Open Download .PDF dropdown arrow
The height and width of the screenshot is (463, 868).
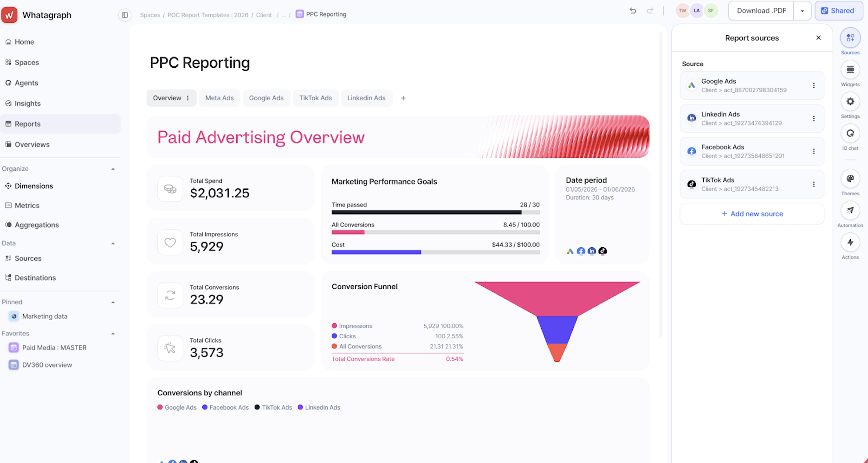[x=802, y=11]
